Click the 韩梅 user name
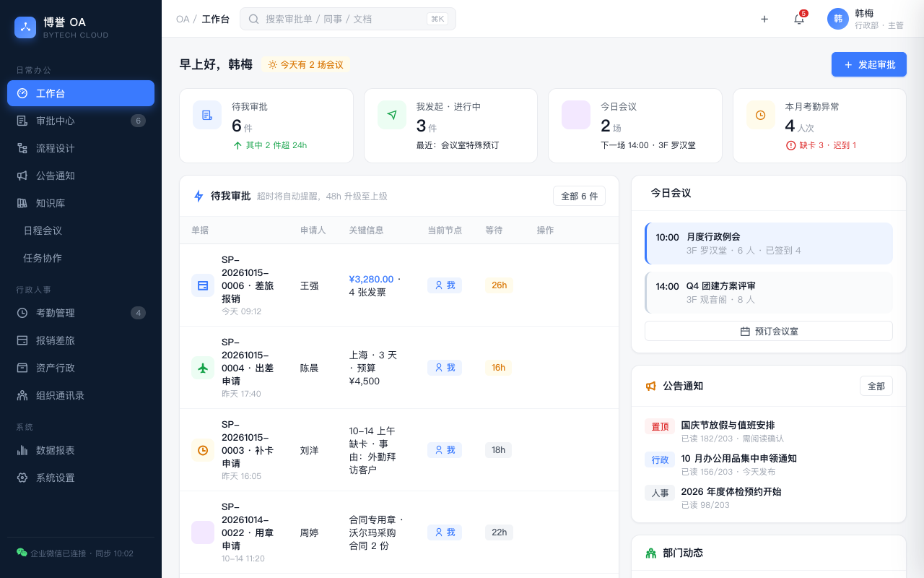Screen dimensions: 924x578 pyautogui.click(x=864, y=13)
